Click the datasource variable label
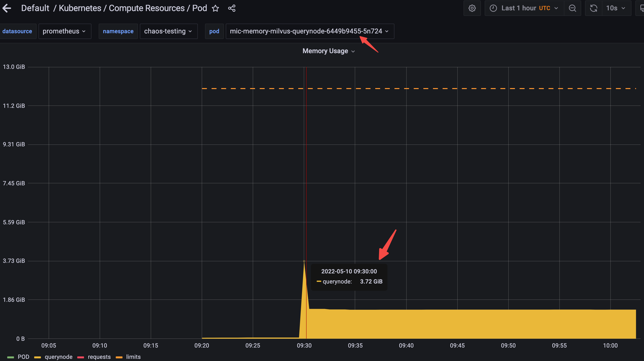This screenshot has height=361, width=644. point(17,31)
